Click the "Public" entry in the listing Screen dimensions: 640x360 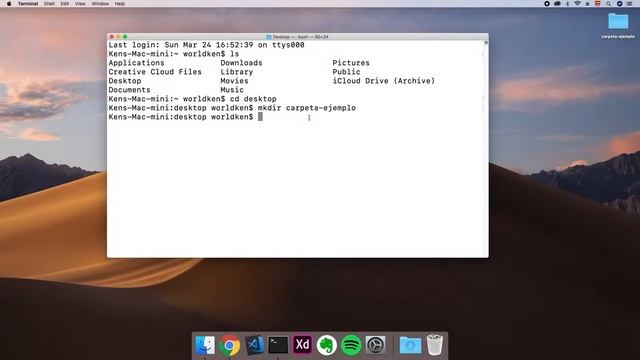(x=346, y=72)
